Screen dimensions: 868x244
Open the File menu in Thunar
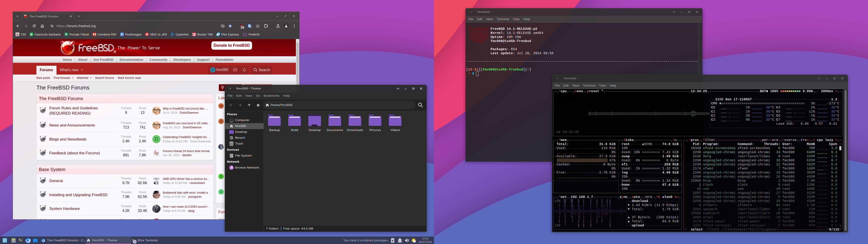[230, 96]
